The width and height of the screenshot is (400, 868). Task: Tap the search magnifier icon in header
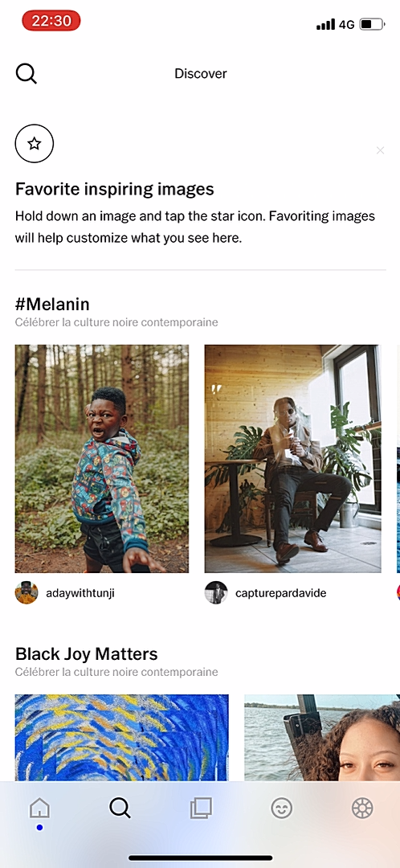(26, 73)
